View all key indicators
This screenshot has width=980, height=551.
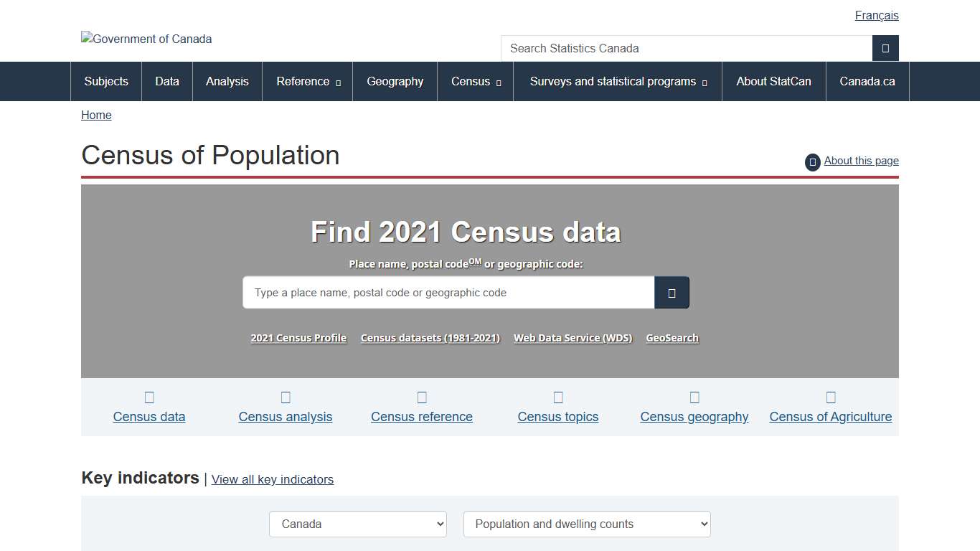tap(272, 479)
